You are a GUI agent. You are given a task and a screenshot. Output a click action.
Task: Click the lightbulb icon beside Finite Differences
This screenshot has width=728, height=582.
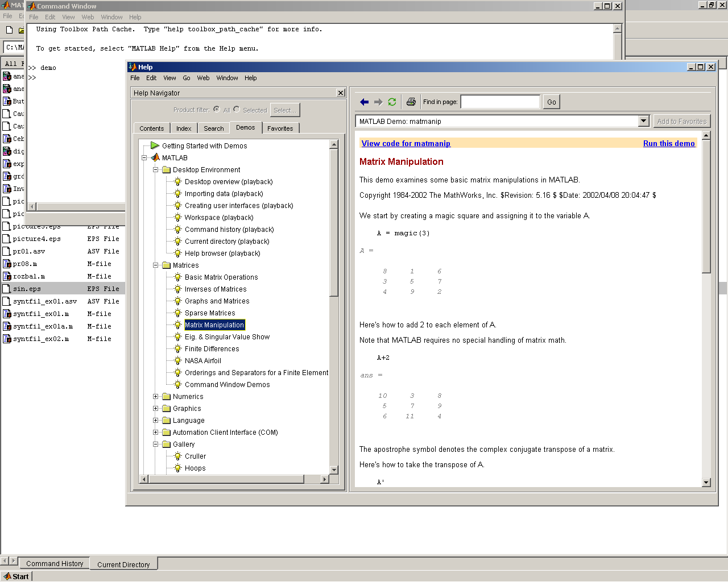177,348
